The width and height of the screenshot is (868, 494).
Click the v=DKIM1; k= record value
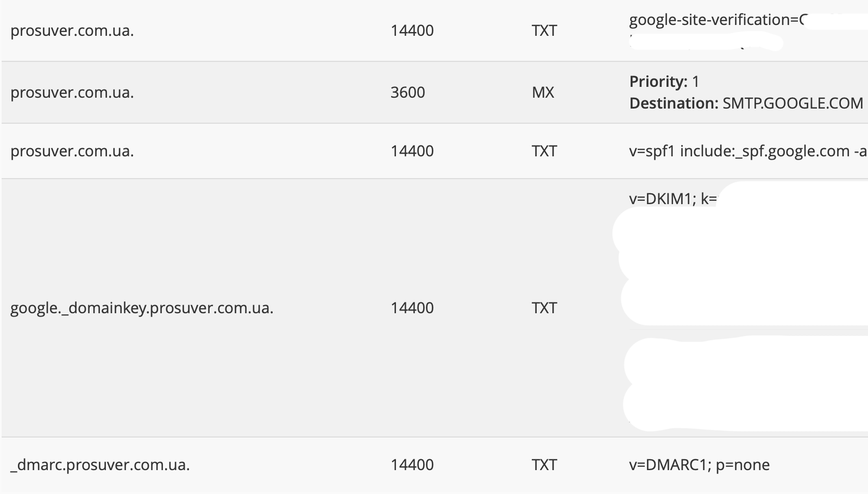point(672,199)
